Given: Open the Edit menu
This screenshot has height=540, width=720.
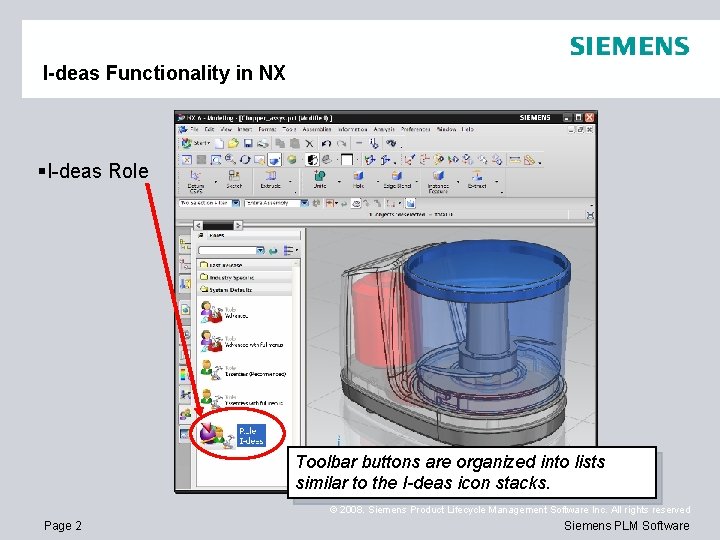Looking at the screenshot, I should pyautogui.click(x=210, y=129).
